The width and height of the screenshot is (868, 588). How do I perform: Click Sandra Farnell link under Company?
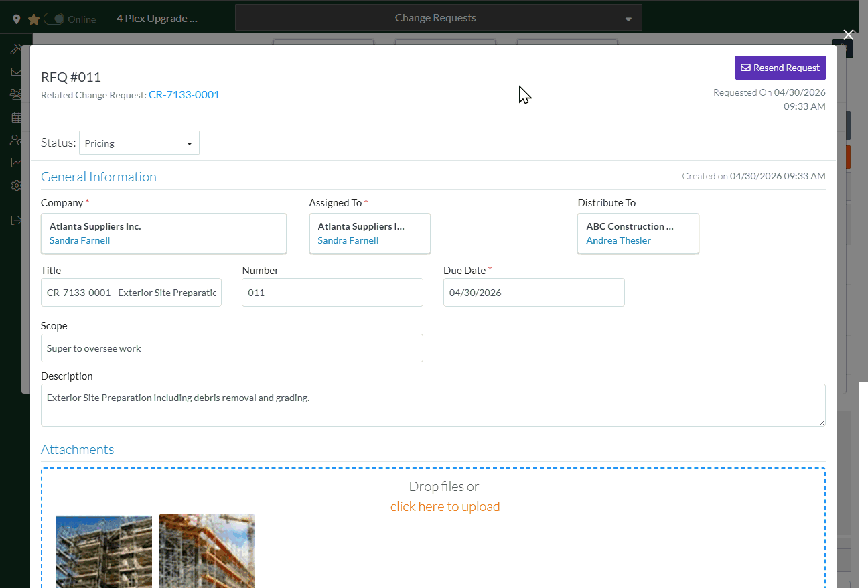coord(80,240)
